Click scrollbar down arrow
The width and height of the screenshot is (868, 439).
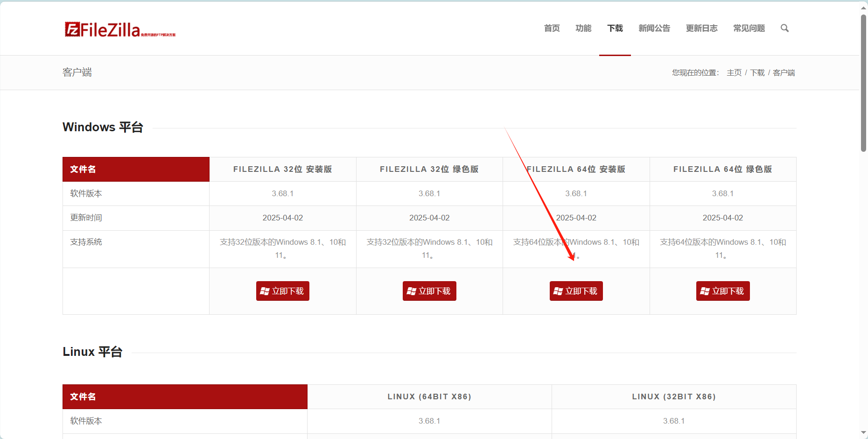tap(864, 432)
